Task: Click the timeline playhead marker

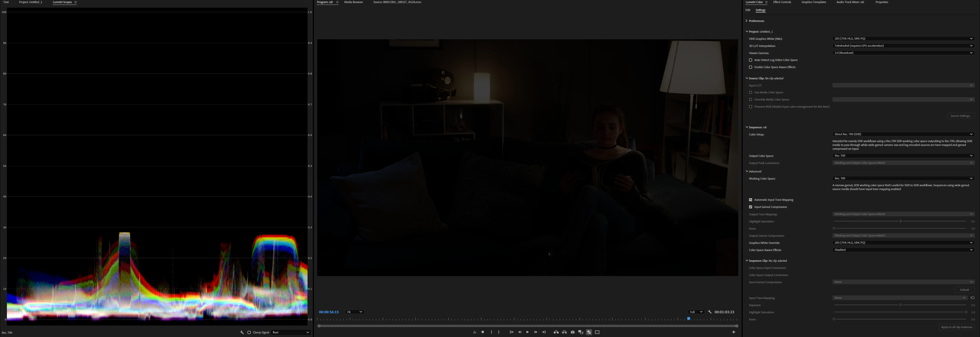Action: [689, 319]
